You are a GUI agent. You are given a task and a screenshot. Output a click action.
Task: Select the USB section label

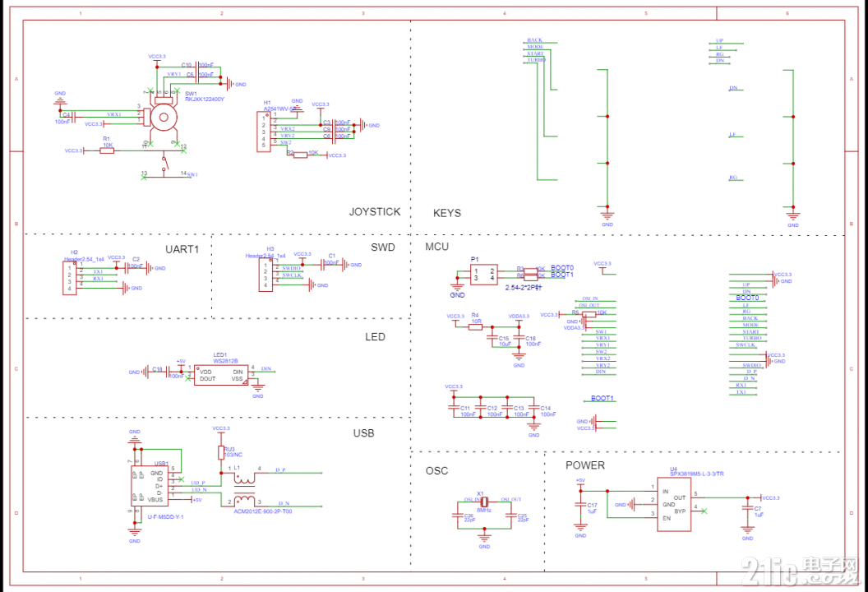pos(363,433)
